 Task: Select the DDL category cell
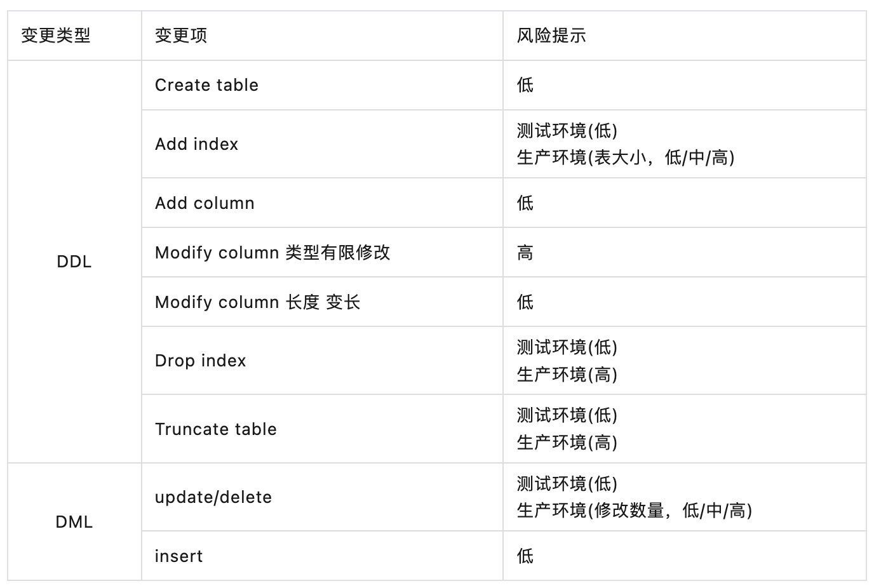coord(74,262)
